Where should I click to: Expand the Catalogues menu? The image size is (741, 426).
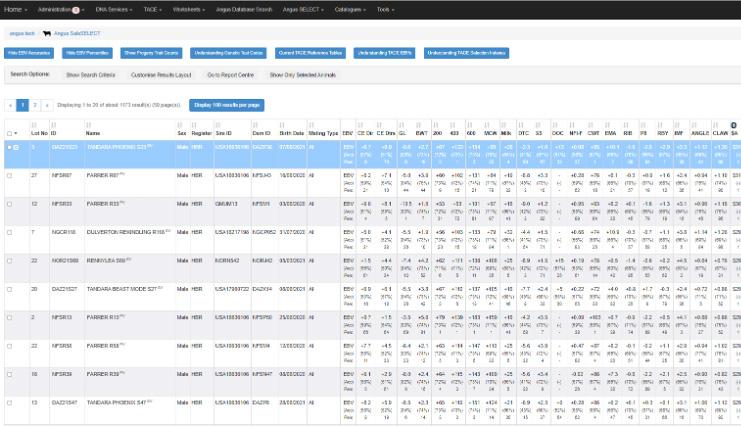point(350,9)
